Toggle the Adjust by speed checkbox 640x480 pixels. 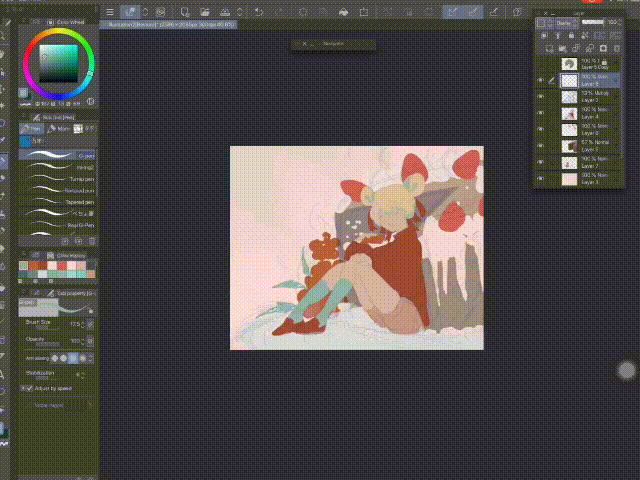[x=28, y=388]
